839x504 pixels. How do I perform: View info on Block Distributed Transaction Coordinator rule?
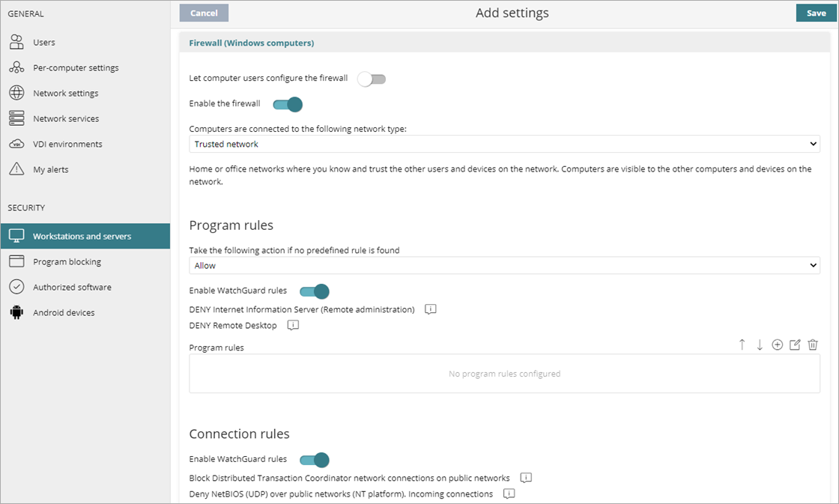point(525,477)
